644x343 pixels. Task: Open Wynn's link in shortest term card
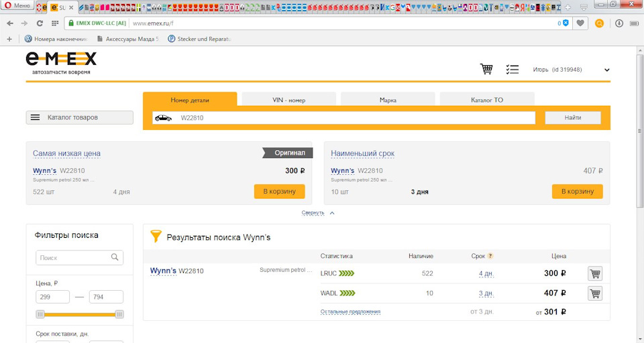[343, 170]
